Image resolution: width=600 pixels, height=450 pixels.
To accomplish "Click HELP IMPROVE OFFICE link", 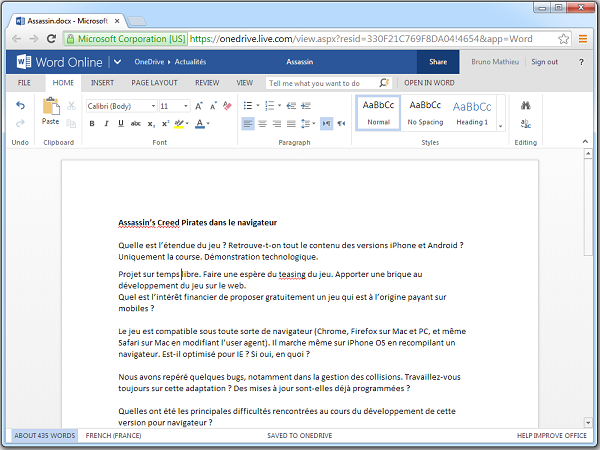I will pos(551,435).
